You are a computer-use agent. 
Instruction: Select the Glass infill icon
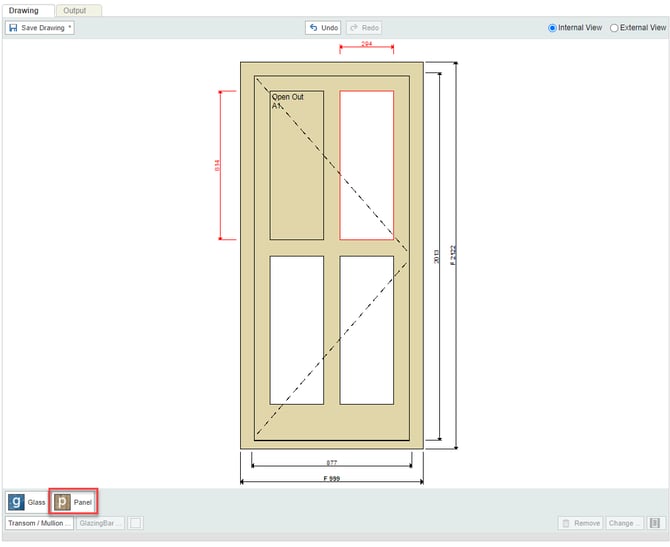pyautogui.click(x=16, y=502)
